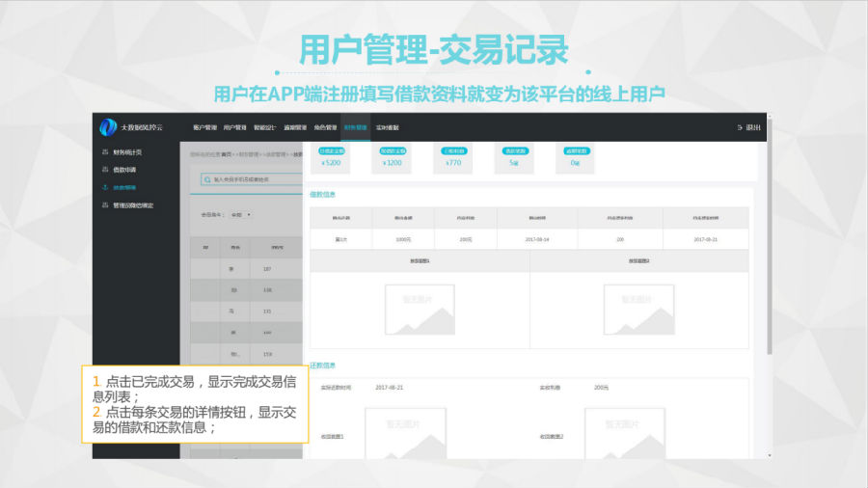Image resolution: width=868 pixels, height=488 pixels.
Task: Click the ¥1200 statistic card
Action: coord(393,158)
